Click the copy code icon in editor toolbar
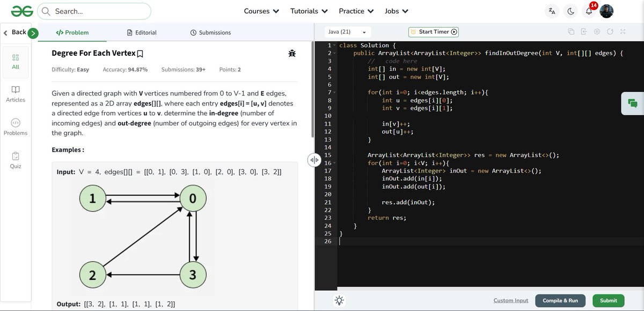 [571, 32]
